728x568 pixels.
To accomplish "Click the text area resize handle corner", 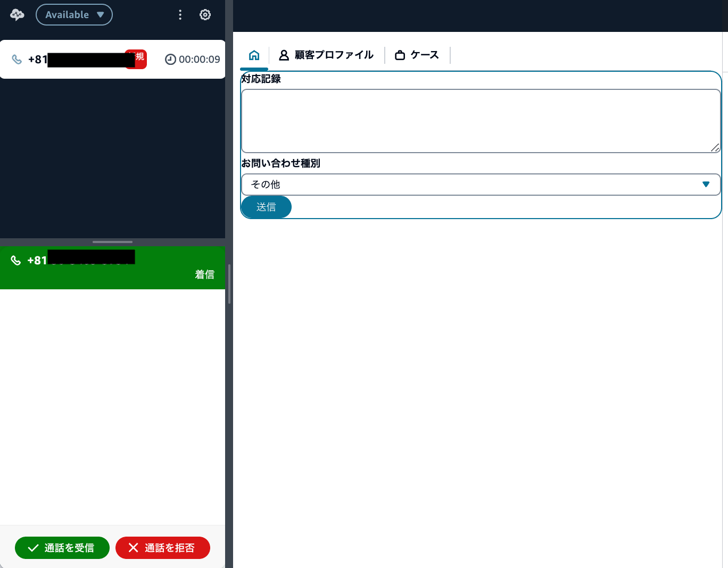I will (x=715, y=148).
